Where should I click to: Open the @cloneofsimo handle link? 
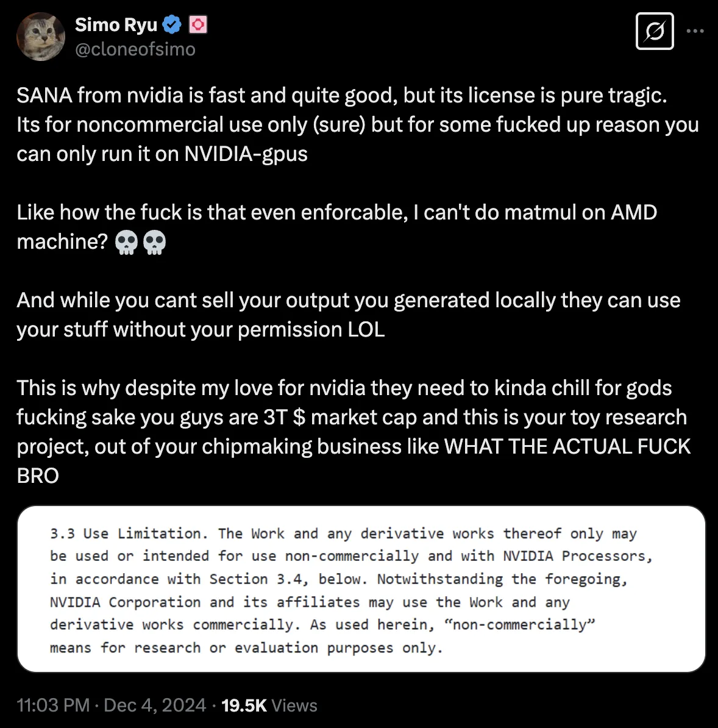point(135,49)
